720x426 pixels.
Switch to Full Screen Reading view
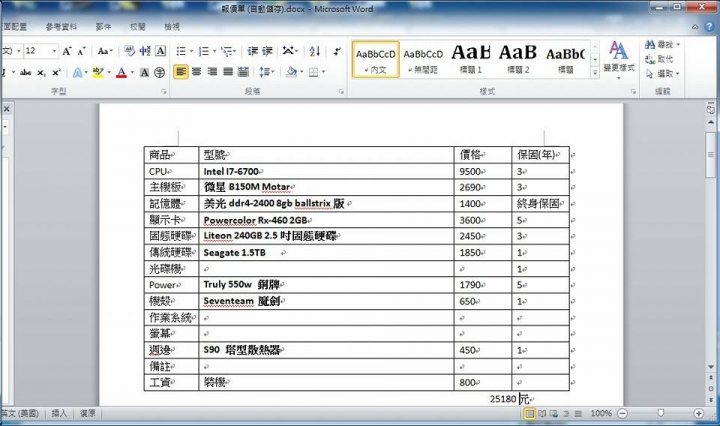[542, 414]
